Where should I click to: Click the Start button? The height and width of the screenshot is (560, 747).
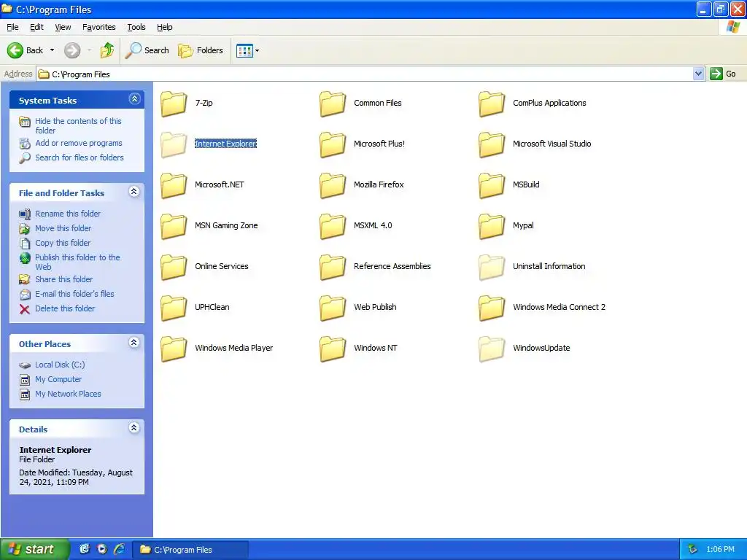35,549
